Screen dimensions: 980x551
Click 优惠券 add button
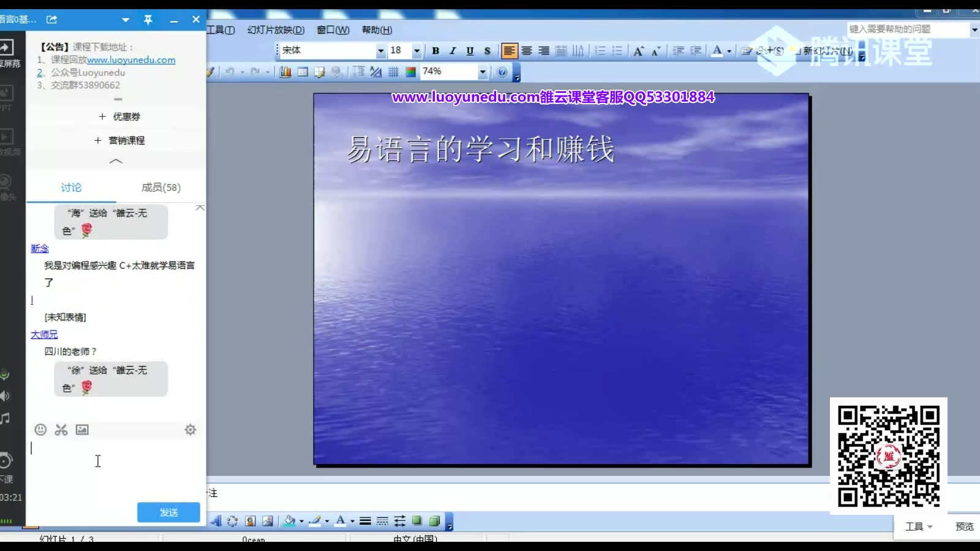click(x=119, y=116)
